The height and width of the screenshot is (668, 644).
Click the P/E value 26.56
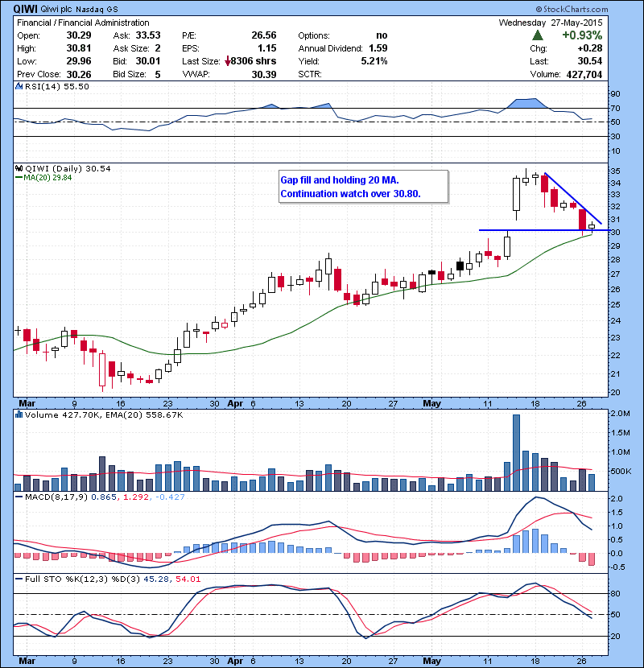pyautogui.click(x=264, y=35)
